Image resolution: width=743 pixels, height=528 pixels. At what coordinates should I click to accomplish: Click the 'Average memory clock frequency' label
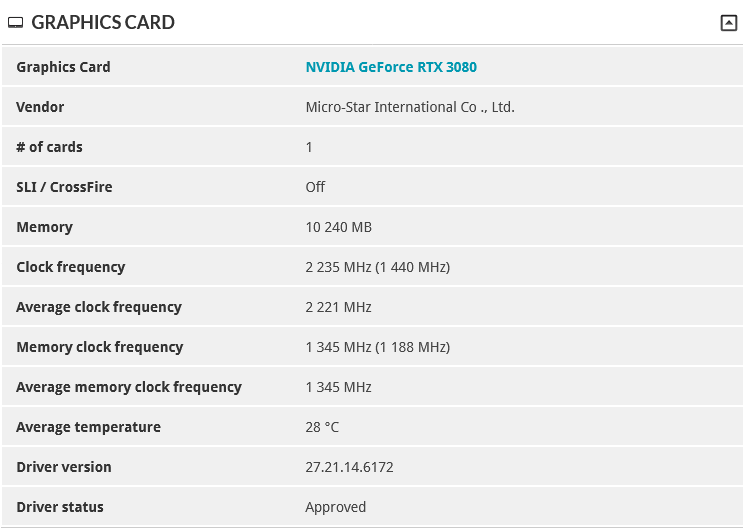coord(129,387)
